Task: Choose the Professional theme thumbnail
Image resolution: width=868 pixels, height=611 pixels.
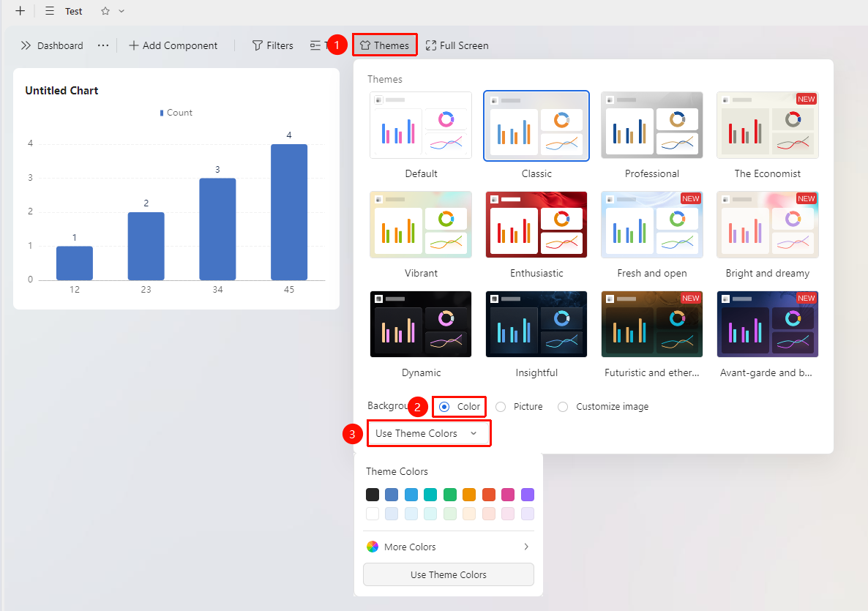Action: (x=652, y=126)
